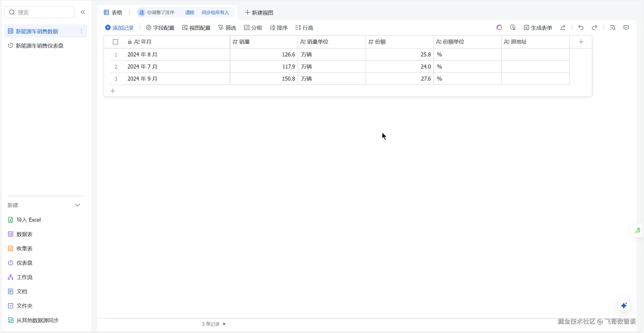
Task: Click the 添加记录 button
Action: tap(119, 28)
